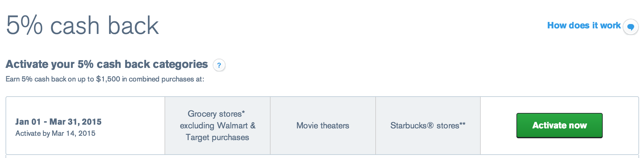Click 'Activate your 5% cash back categories' heading
This screenshot has width=644, height=158.
(x=107, y=64)
